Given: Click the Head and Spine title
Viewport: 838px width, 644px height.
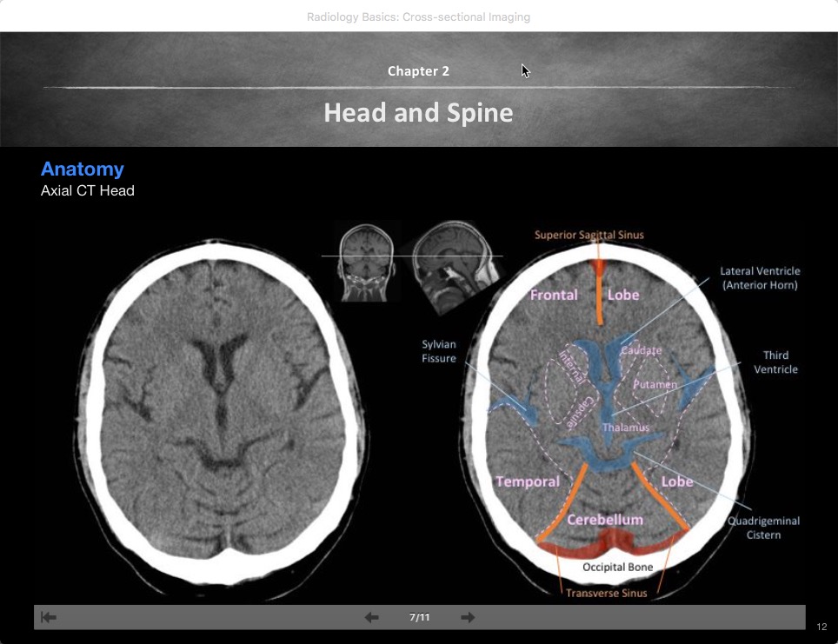Looking at the screenshot, I should point(418,113).
